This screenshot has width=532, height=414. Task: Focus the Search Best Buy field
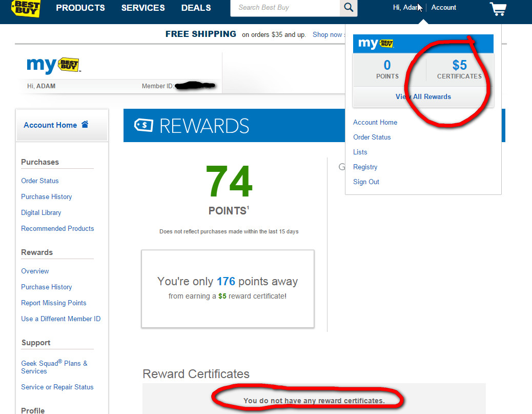pos(285,8)
